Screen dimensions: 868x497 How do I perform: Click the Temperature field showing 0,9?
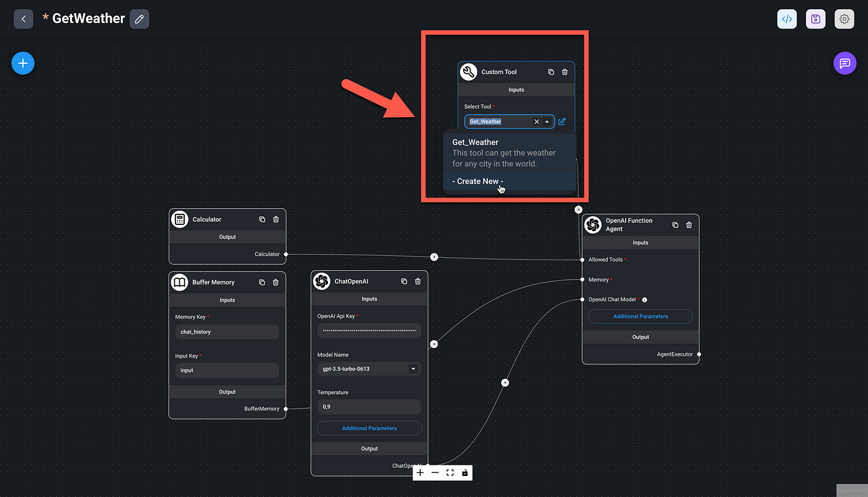tap(369, 407)
